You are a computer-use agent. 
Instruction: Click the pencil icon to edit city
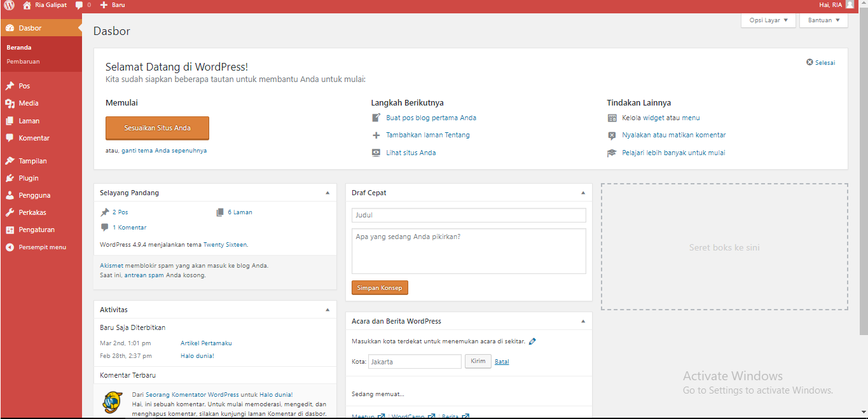pyautogui.click(x=532, y=341)
